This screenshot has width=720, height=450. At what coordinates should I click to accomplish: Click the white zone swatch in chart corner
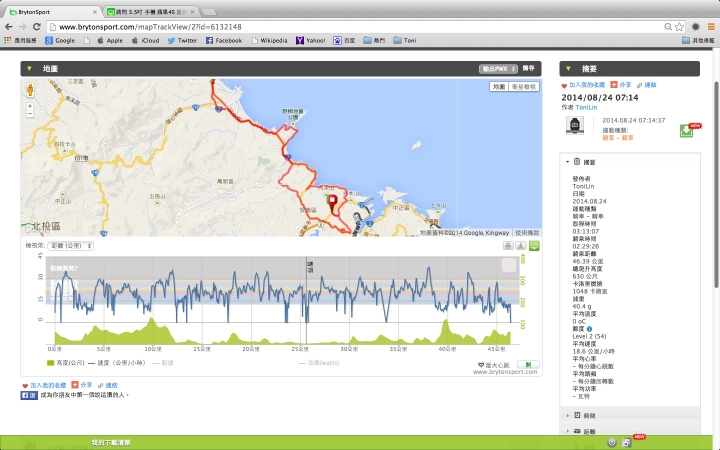[508, 265]
